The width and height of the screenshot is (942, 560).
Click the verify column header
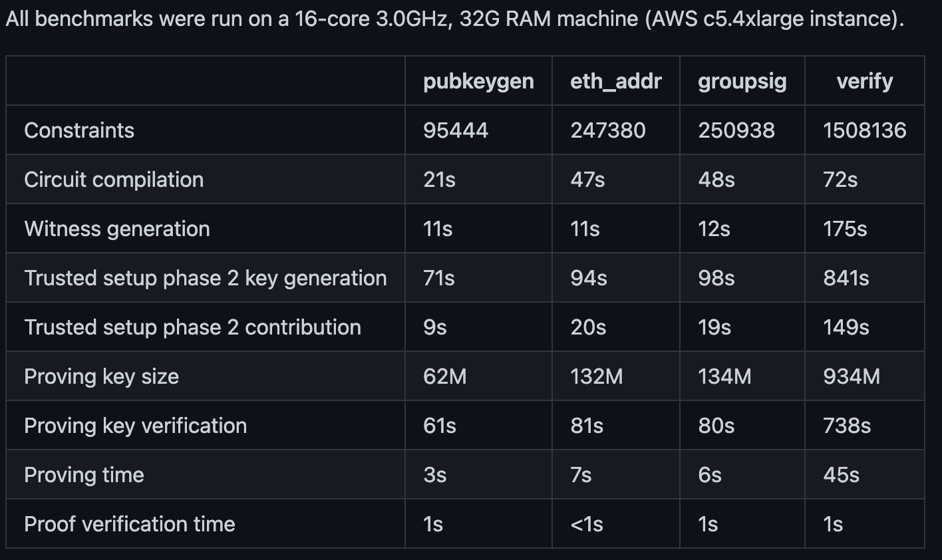coord(864,81)
